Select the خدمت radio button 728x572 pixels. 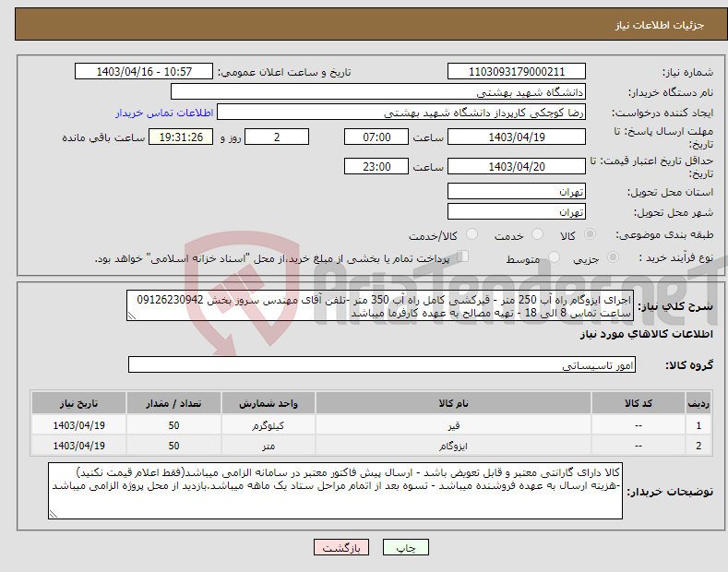pyautogui.click(x=537, y=234)
